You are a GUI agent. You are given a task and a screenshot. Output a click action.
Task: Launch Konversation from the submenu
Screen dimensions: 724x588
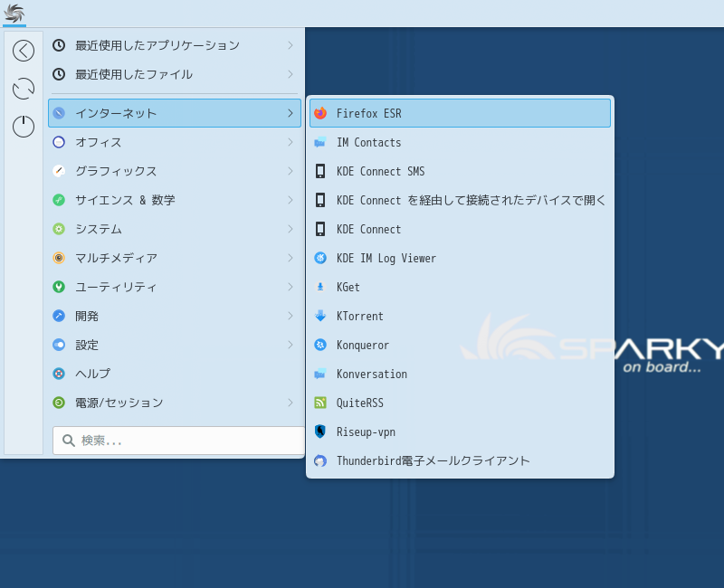pos(460,374)
